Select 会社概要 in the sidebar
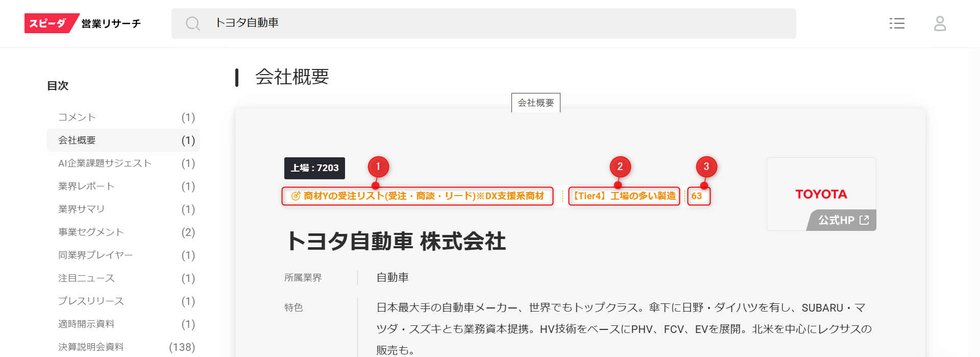 click(77, 140)
